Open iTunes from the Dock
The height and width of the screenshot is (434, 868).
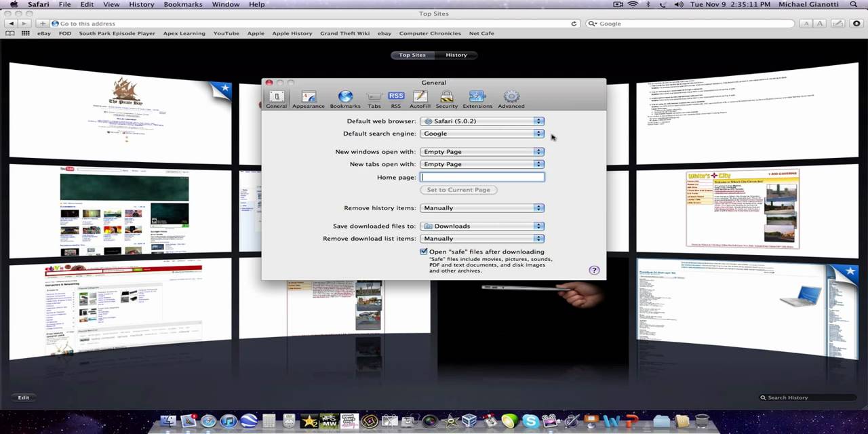pos(229,421)
